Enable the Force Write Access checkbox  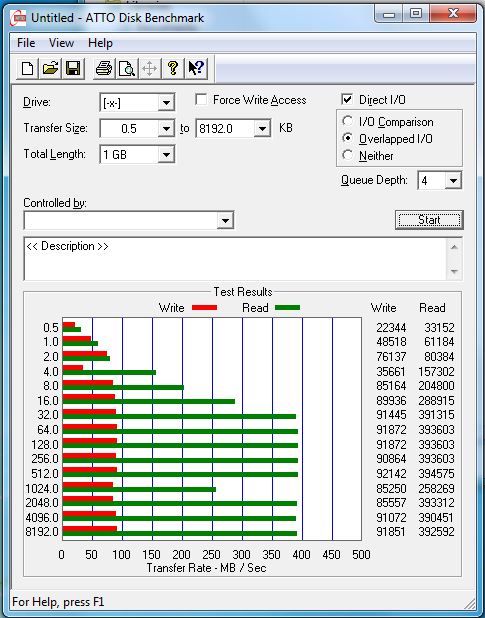point(201,100)
